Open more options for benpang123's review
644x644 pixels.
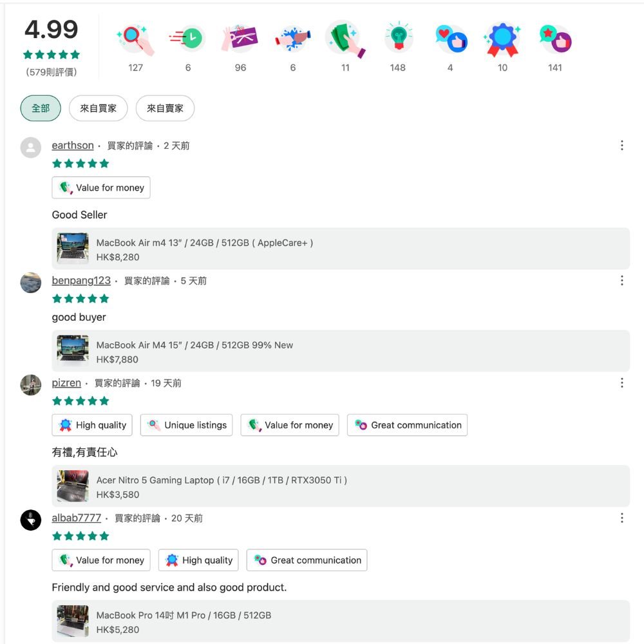tap(621, 281)
